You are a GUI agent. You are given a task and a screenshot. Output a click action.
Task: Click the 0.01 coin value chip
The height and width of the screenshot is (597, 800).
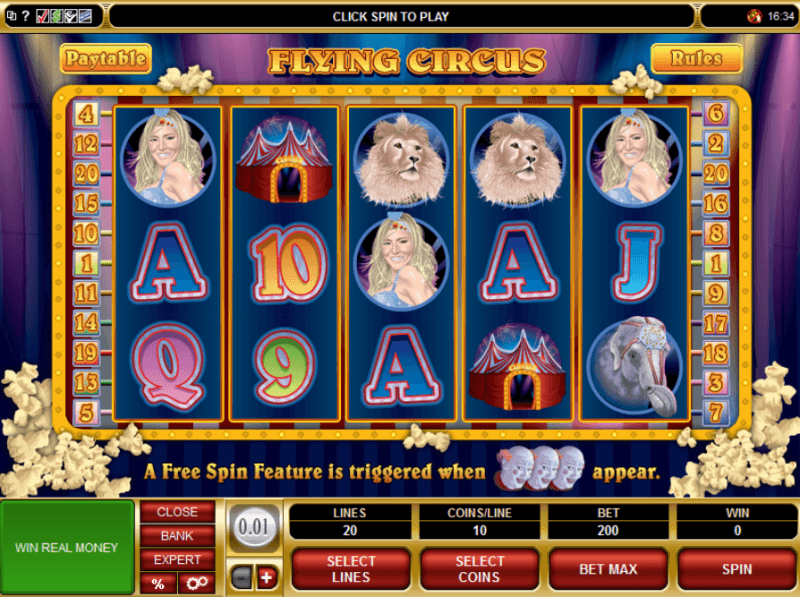coord(254,527)
